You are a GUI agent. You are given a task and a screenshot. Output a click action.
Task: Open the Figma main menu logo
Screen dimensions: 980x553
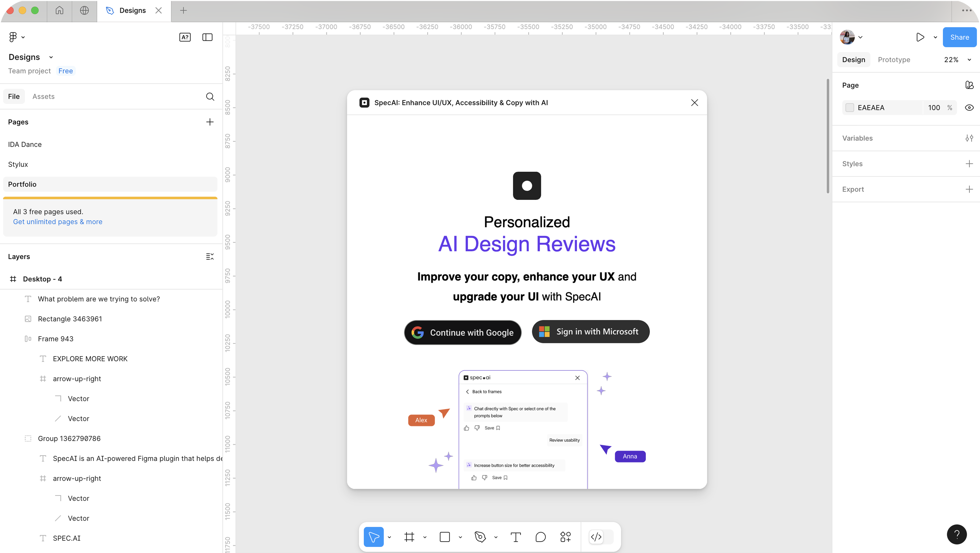[13, 37]
